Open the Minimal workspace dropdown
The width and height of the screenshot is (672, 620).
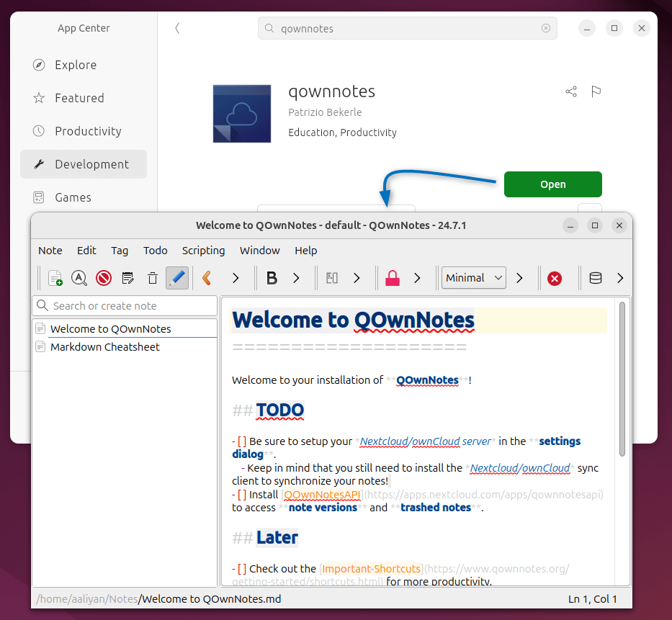pos(473,277)
